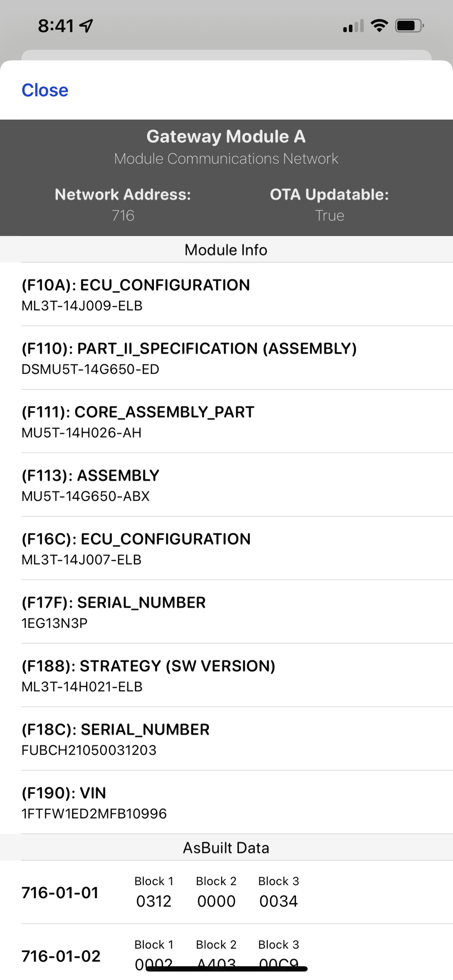The height and width of the screenshot is (980, 453).
Task: Tap the Wi-Fi status icon
Action: pos(379,26)
